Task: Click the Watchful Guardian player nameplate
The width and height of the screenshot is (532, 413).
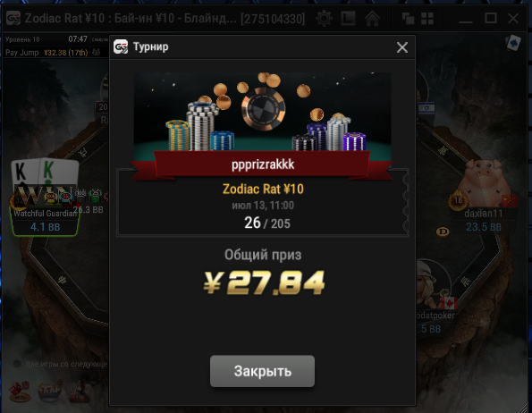Action: (x=45, y=221)
